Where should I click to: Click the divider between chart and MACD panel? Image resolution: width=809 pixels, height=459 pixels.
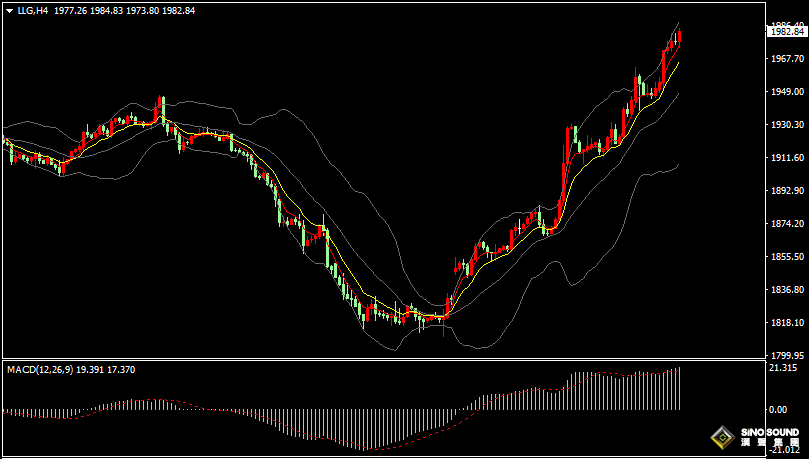(380, 360)
